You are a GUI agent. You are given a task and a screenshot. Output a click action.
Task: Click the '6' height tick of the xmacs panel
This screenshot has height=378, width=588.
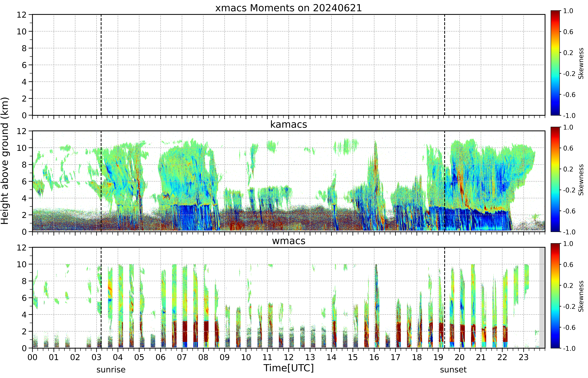coord(24,65)
